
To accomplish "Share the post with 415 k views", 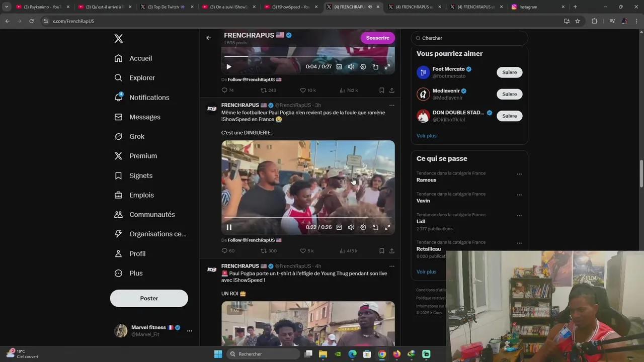I will [392, 251].
